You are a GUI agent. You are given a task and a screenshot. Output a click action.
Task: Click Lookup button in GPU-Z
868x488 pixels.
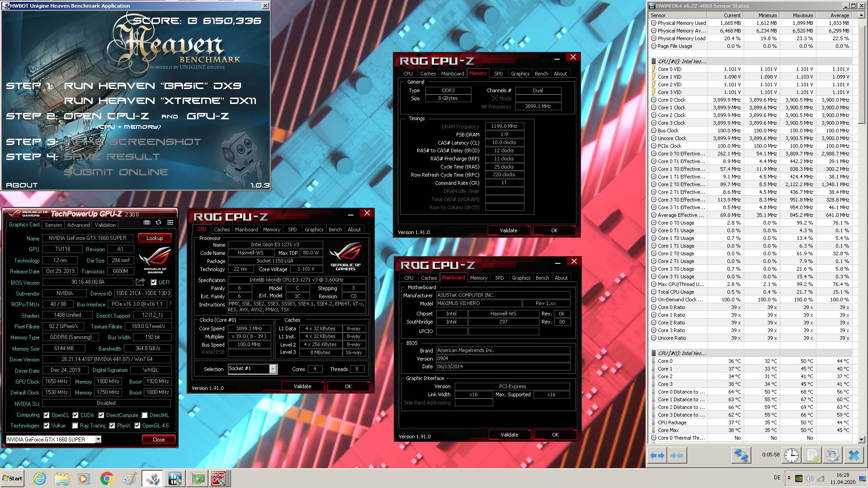(155, 238)
